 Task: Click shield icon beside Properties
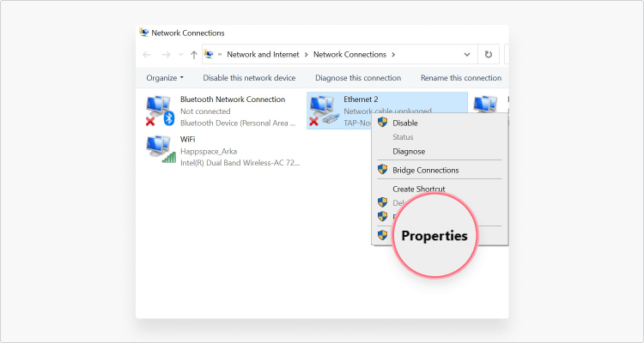tap(382, 235)
